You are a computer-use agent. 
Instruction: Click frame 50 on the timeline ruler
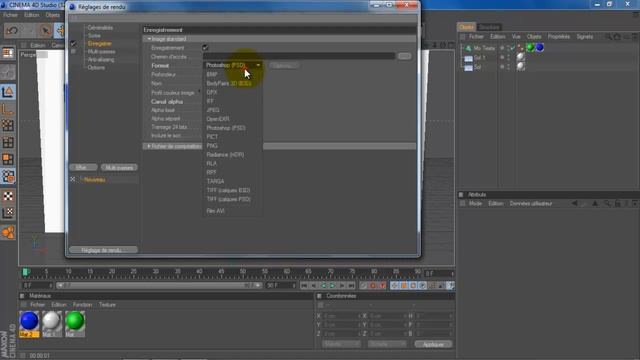[x=243, y=272]
